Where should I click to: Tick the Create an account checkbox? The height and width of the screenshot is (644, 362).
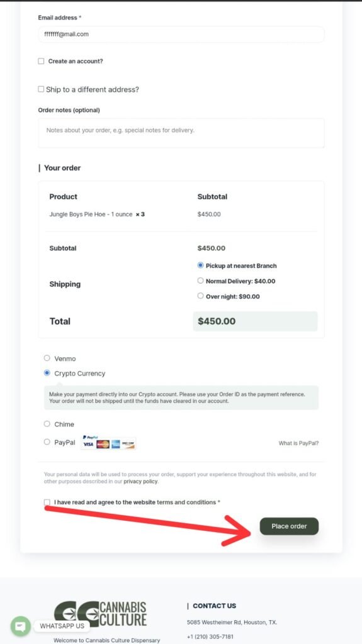41,61
